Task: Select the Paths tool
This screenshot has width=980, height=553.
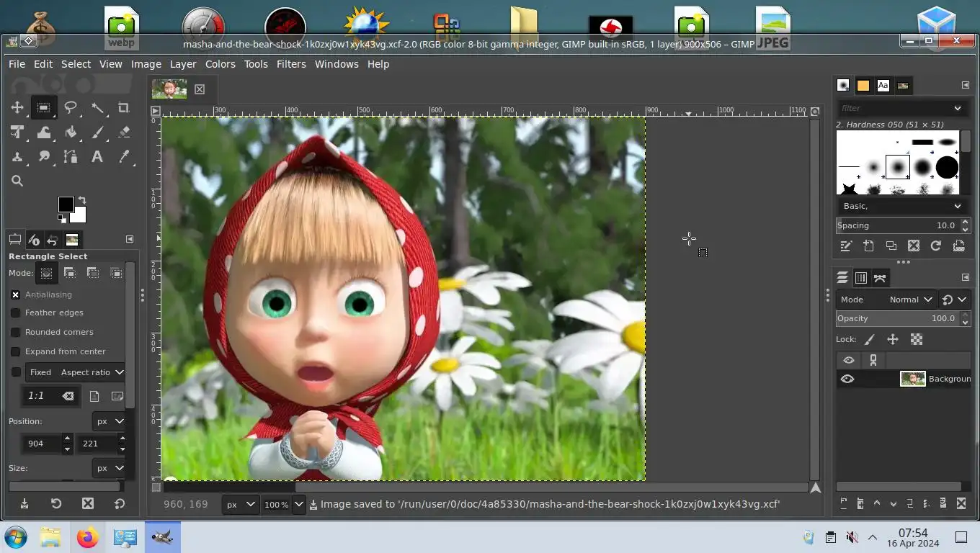Action: tap(71, 157)
